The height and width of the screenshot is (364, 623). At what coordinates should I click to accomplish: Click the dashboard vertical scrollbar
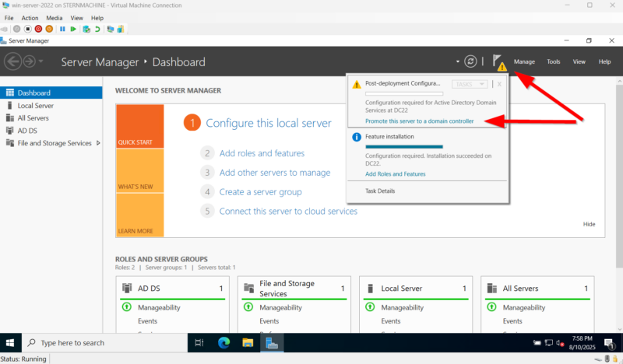pos(619,175)
